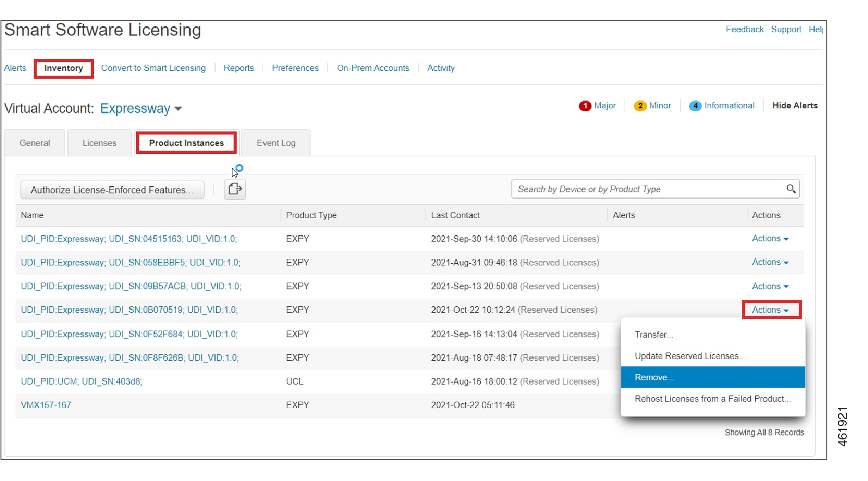Switch to the Event Log tab
The width and height of the screenshot is (868, 481).
click(x=276, y=143)
